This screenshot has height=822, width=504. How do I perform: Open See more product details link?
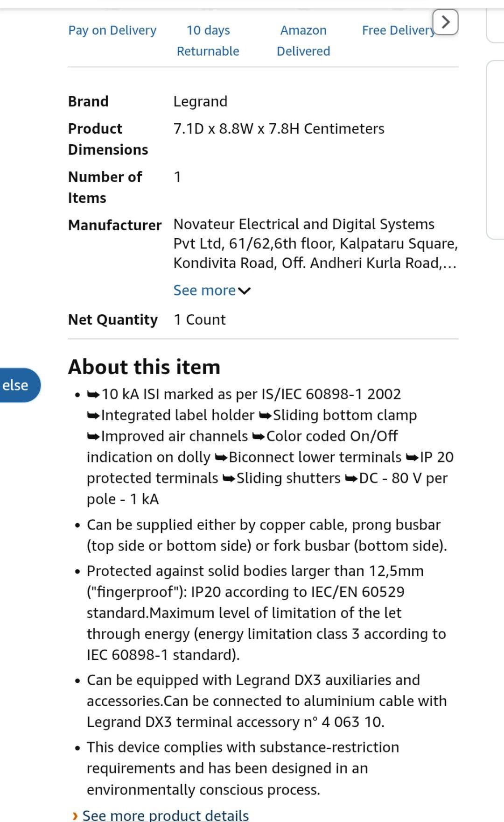click(166, 815)
